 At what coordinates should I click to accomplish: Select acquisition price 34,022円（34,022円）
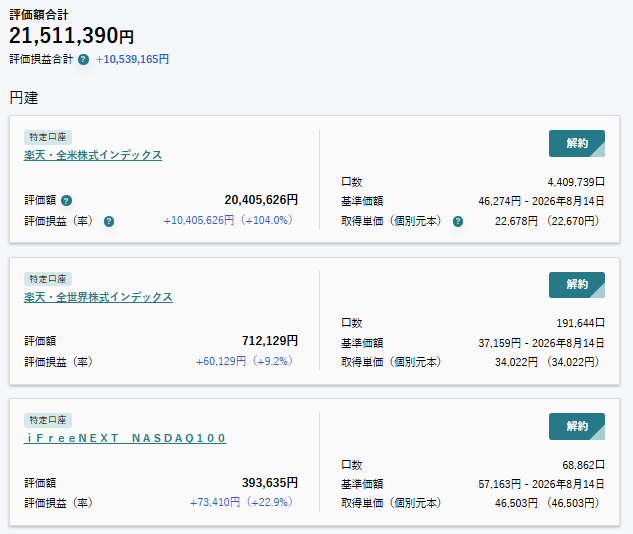(547, 362)
